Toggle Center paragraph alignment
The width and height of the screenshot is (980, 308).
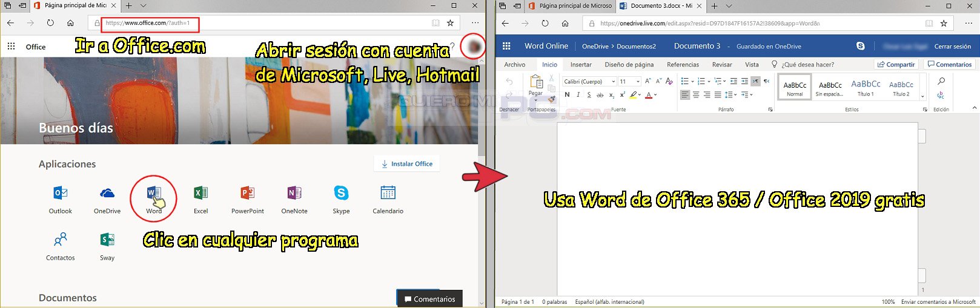[696, 94]
